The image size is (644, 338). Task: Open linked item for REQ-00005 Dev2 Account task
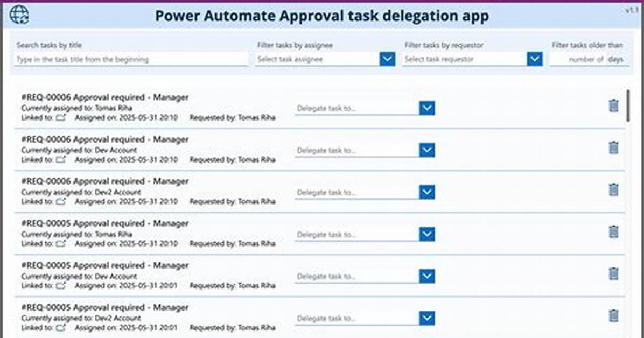(x=61, y=328)
